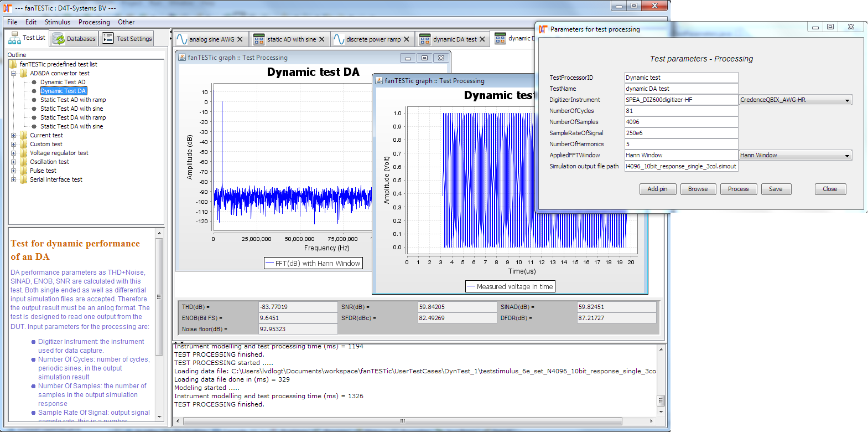Open the Processing menu
The height and width of the screenshot is (432, 868).
click(x=94, y=22)
